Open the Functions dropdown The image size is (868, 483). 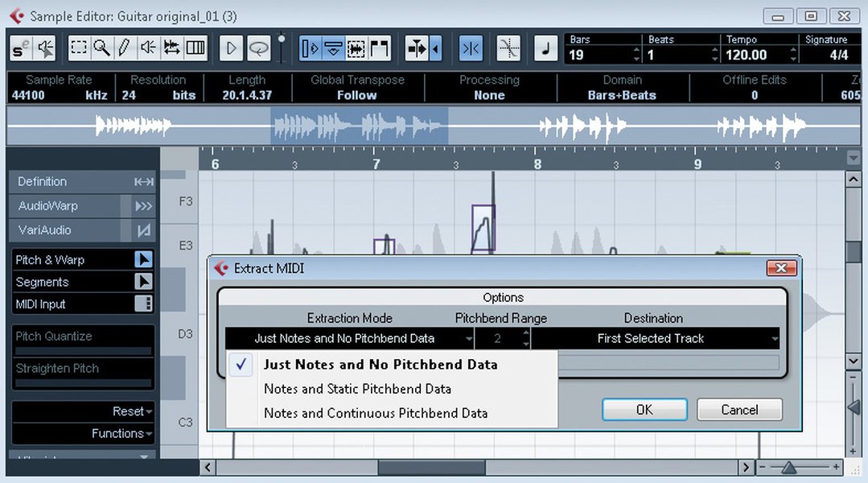tap(121, 434)
